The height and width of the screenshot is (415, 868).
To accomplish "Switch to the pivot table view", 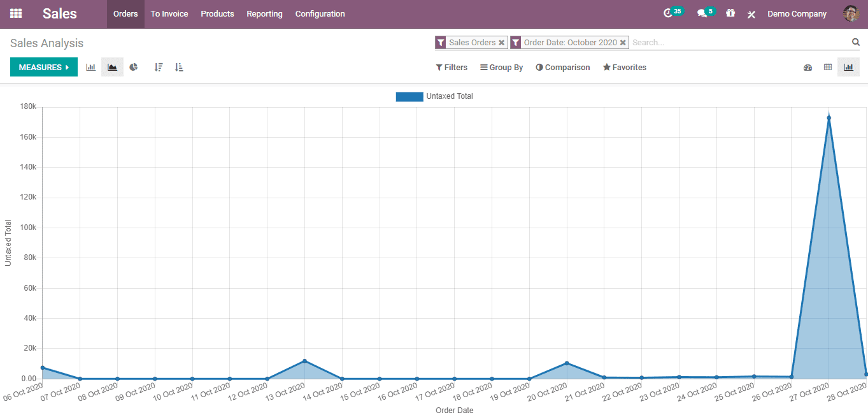I will tap(828, 67).
